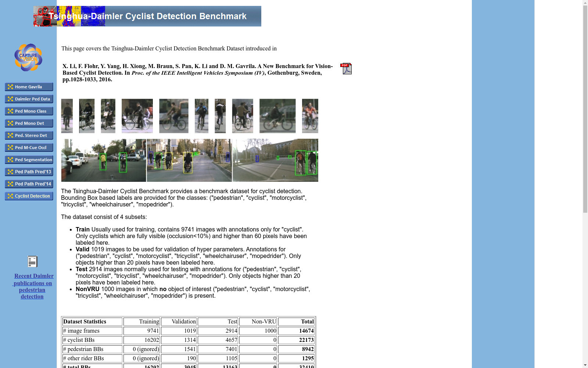Click cyclist thumbnail with orange jacket
Image resolution: width=588 pixels, height=368 pixels.
click(310, 116)
